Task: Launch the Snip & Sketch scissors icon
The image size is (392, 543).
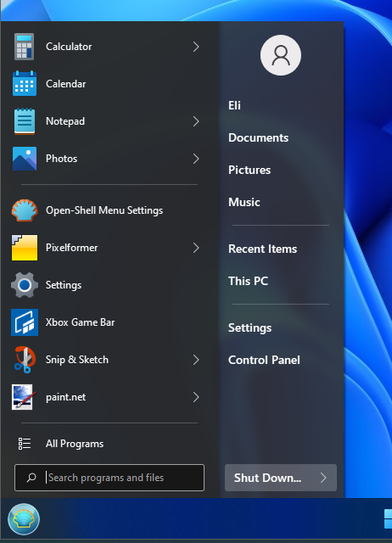Action: [x=25, y=360]
